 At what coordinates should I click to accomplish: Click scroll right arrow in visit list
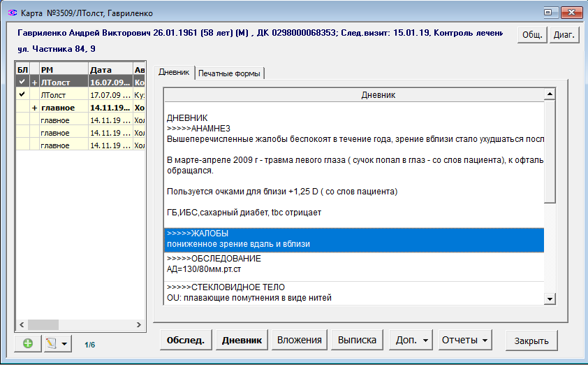tap(140, 325)
